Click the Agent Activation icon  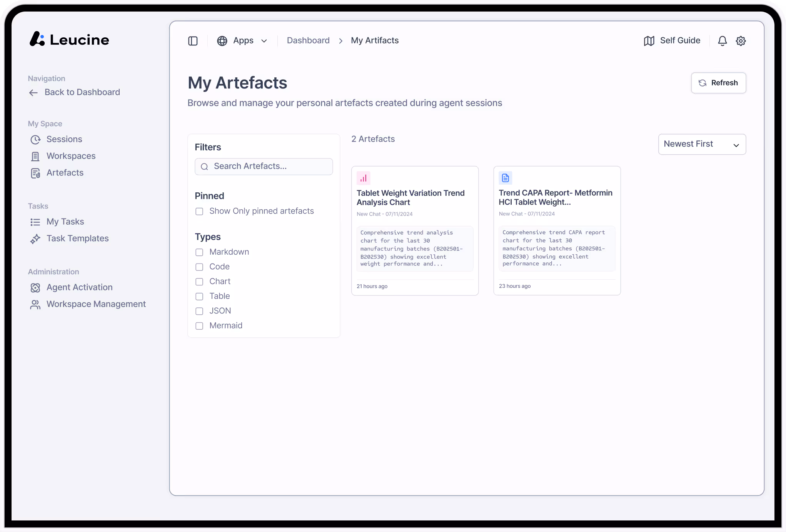click(35, 288)
